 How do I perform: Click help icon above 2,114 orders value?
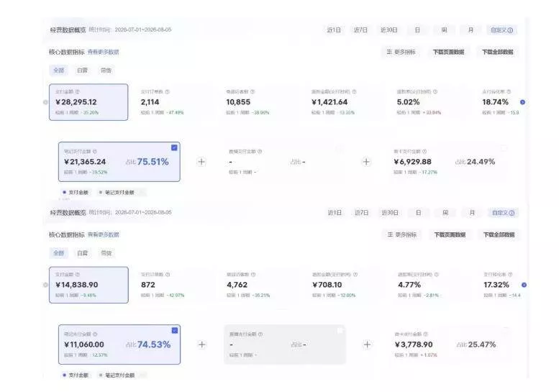[x=167, y=92]
